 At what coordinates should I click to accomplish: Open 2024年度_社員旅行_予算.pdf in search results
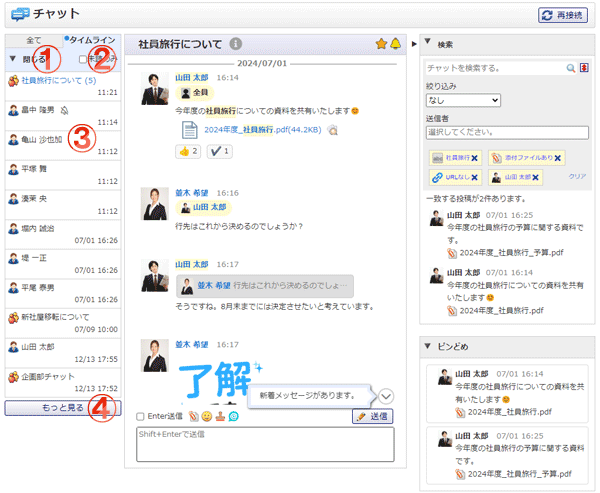click(x=511, y=253)
